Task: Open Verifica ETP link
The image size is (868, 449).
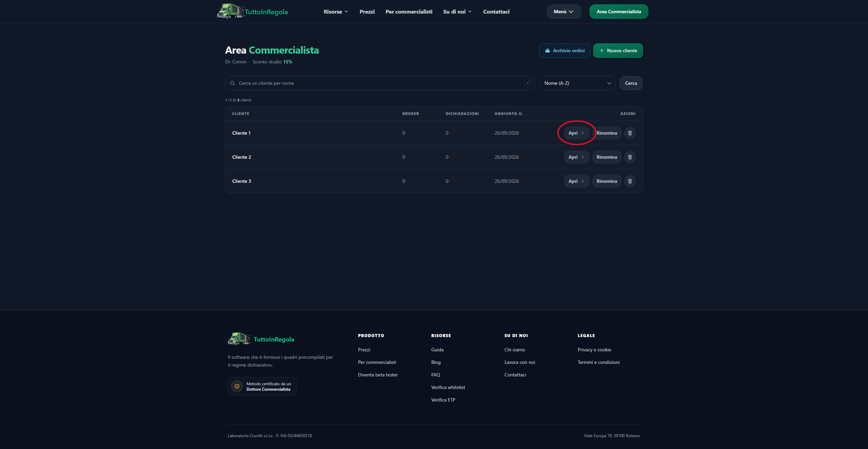Action: [x=443, y=400]
